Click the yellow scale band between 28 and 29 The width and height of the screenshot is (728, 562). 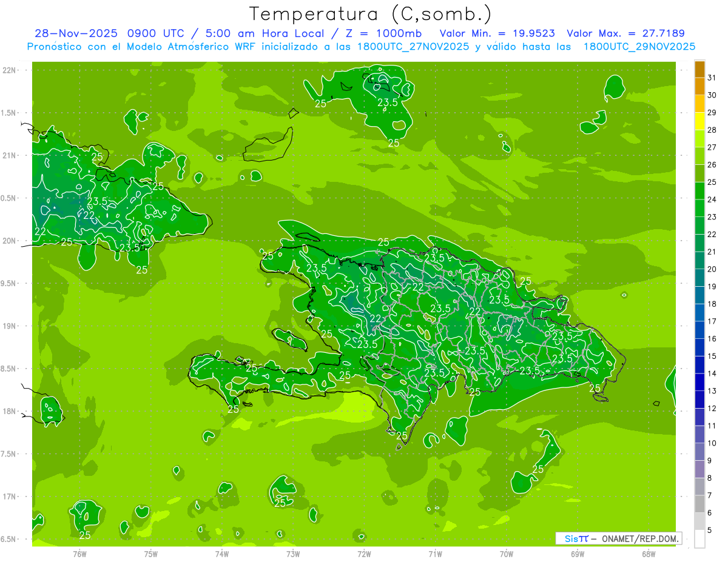(699, 121)
